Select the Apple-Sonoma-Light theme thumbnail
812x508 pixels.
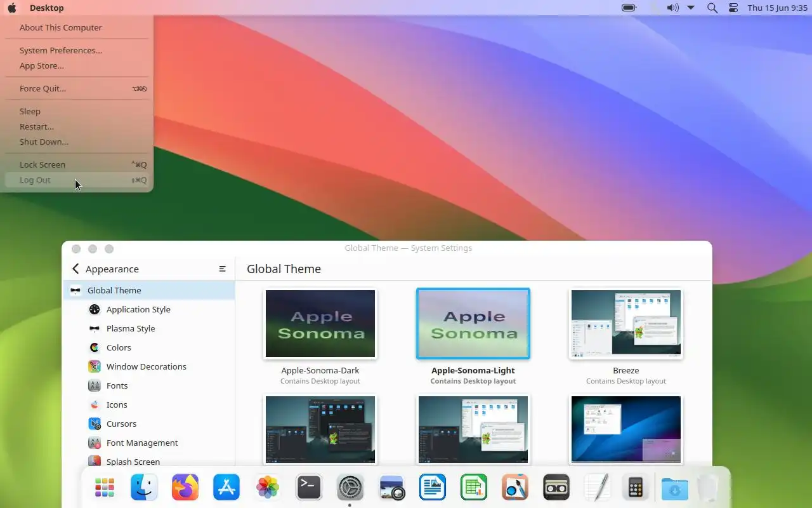tap(473, 323)
